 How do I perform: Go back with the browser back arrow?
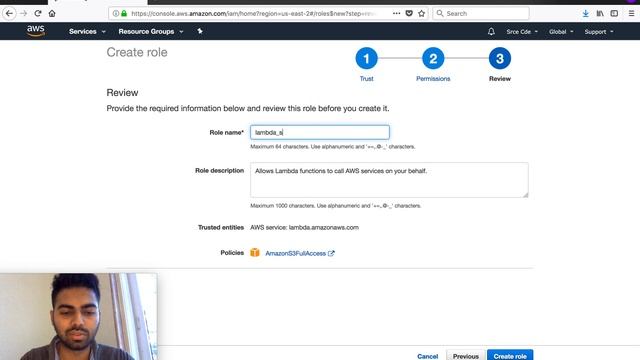[x=9, y=13]
